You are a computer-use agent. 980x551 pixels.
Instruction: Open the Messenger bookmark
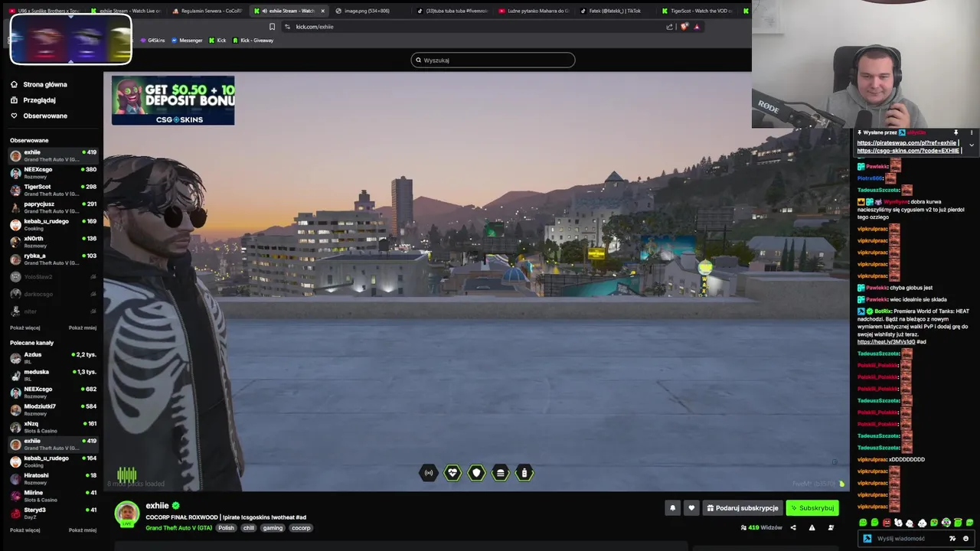click(187, 40)
